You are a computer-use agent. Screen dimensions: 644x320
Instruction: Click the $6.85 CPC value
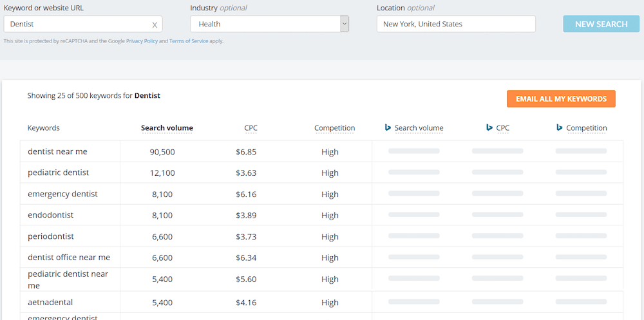tap(246, 152)
